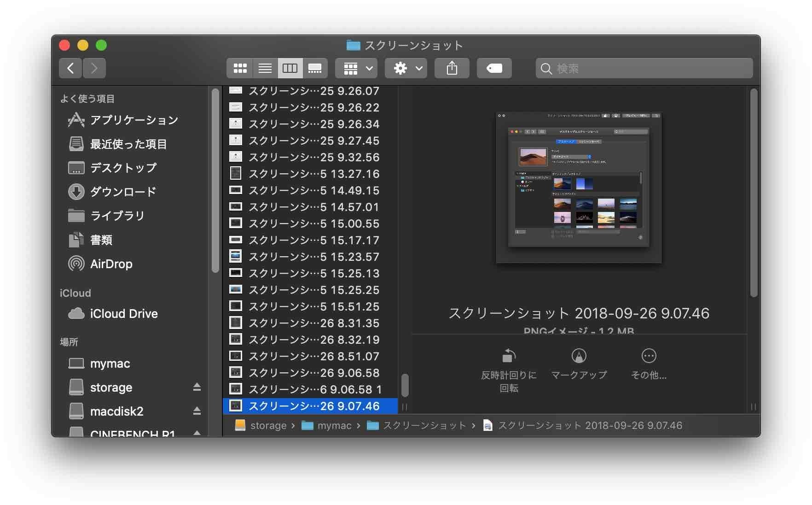Select file ending 26 8.32.19
This screenshot has height=505, width=812.
[x=310, y=340]
